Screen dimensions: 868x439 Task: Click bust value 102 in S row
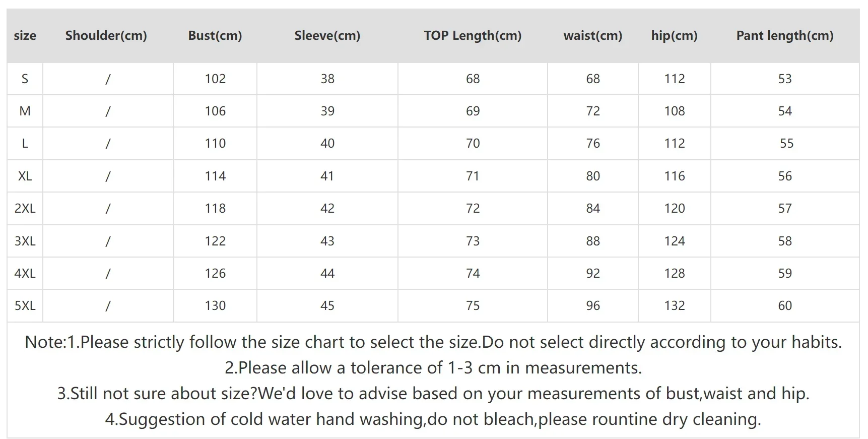click(x=215, y=79)
